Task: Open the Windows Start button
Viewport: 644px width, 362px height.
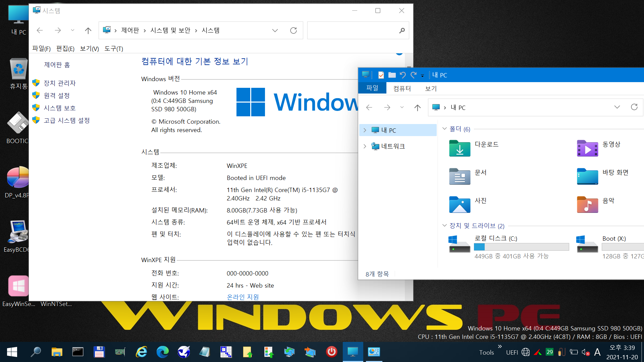Action: [x=12, y=352]
